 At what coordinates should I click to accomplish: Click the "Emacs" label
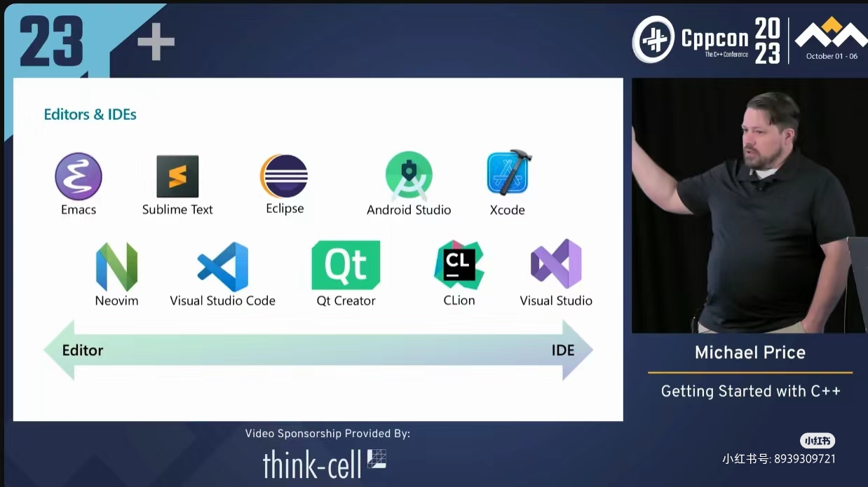pos(79,210)
